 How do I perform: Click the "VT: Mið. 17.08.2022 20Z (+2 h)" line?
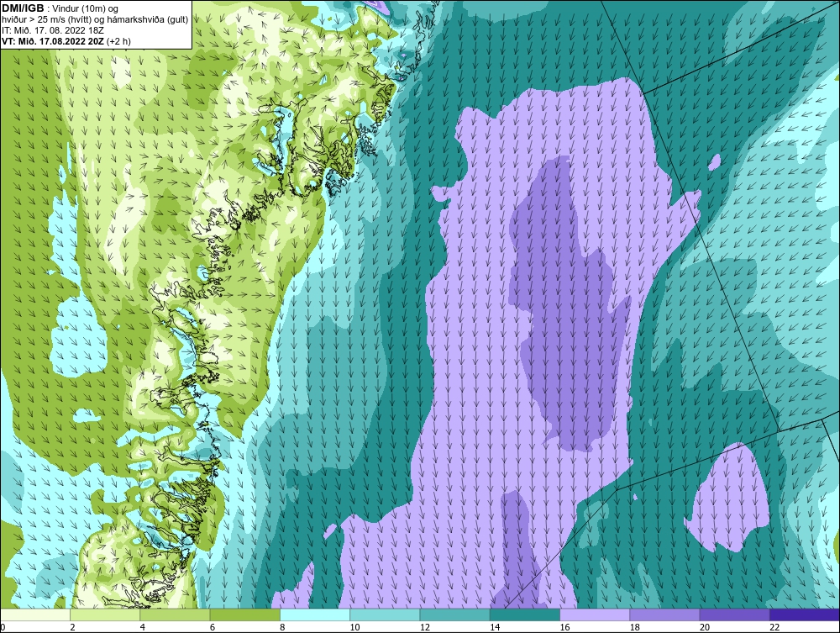[66, 41]
